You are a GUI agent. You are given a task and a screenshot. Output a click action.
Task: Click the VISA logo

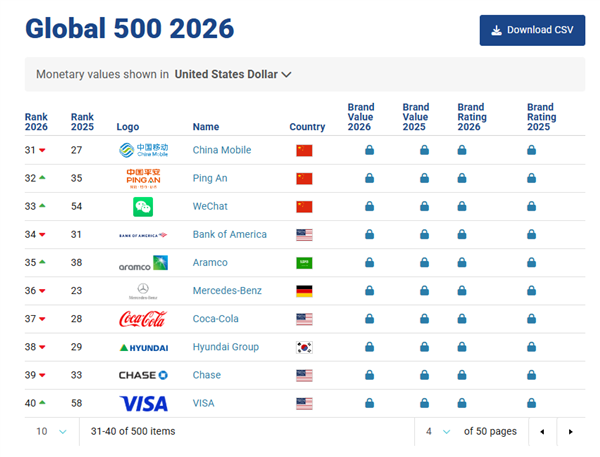142,403
